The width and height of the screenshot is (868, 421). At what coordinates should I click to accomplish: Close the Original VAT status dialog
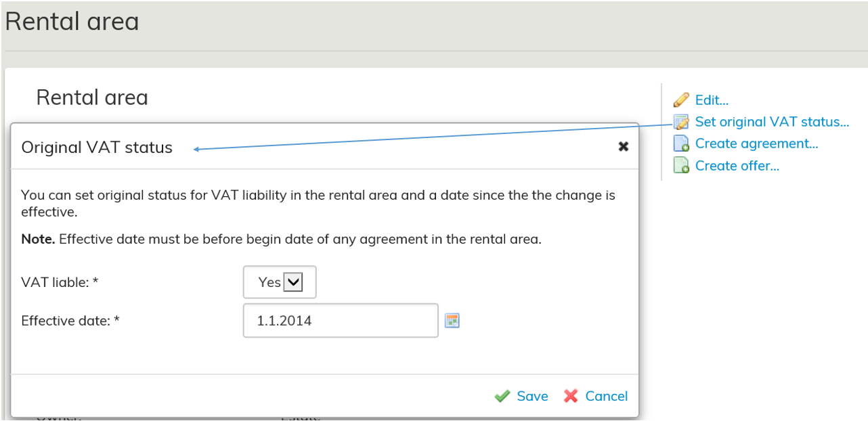624,147
